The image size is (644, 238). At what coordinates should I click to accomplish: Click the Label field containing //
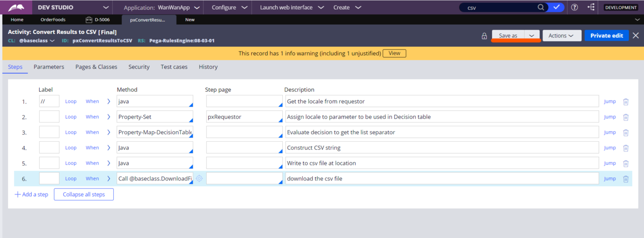click(x=49, y=101)
